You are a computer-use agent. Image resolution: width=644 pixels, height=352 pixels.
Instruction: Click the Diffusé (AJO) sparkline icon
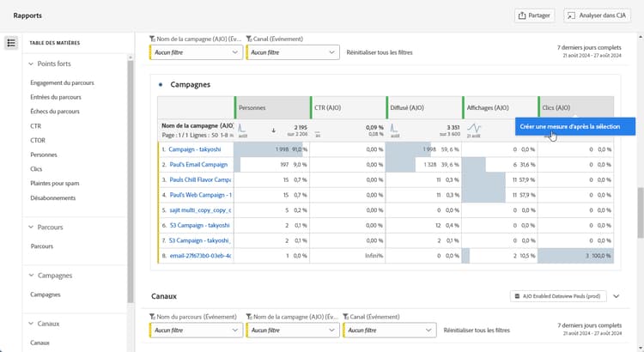[393, 130]
